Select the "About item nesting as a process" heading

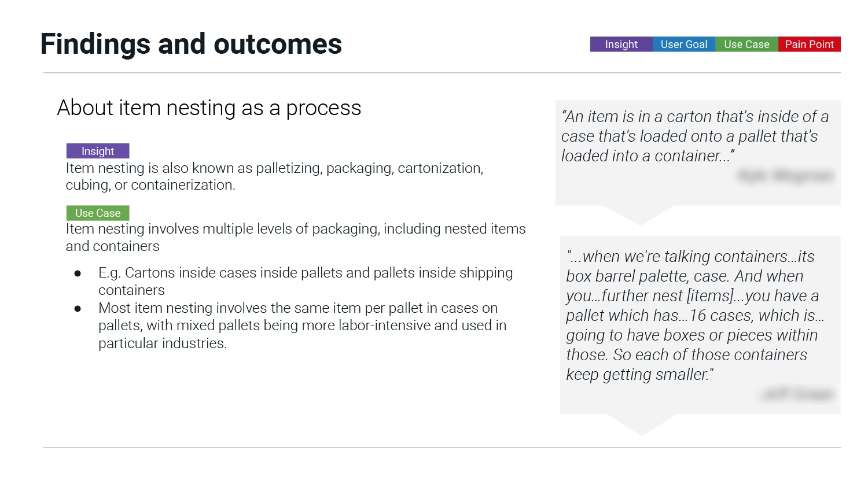pos(209,108)
